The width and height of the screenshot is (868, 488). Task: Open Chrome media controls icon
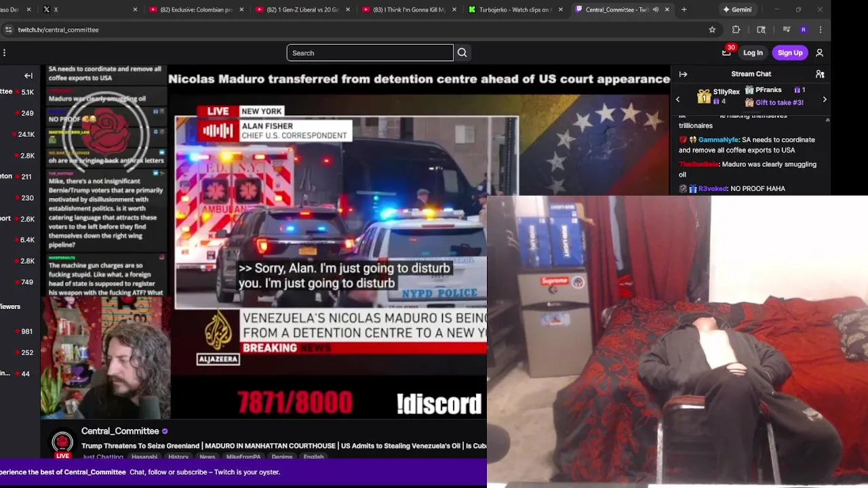pos(786,30)
